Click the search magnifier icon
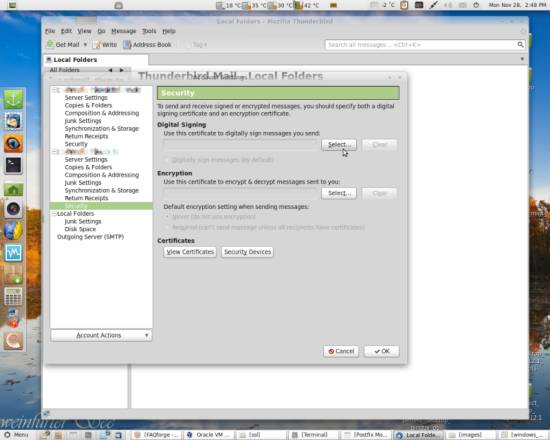Viewport: 550px width, 440px height. coord(521,45)
